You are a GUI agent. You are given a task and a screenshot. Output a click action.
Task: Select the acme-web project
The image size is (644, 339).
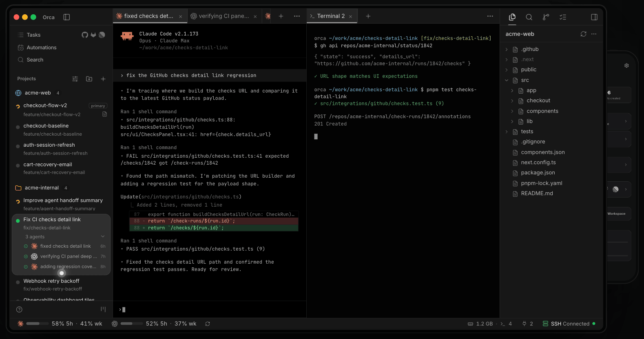click(38, 93)
